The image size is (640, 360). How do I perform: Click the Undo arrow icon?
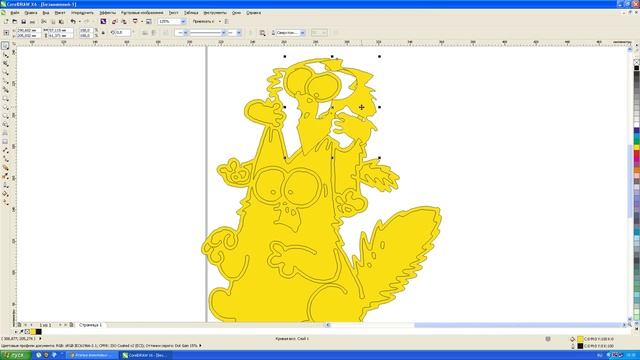73,21
